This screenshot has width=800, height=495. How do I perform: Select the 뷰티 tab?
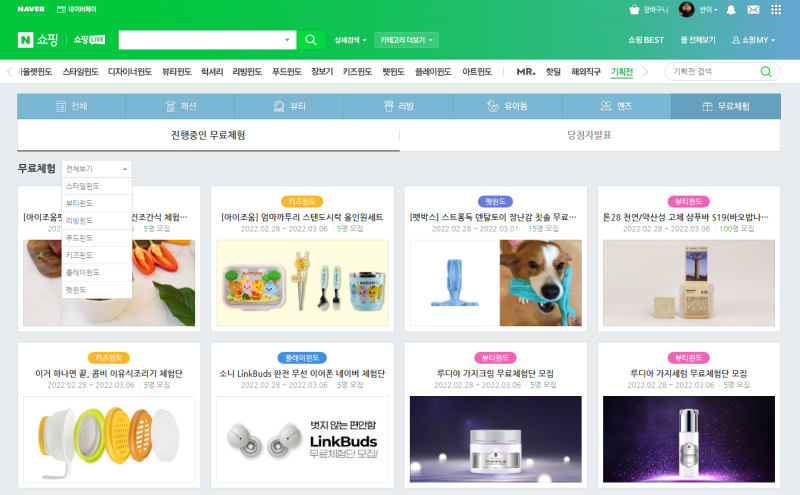pos(289,106)
